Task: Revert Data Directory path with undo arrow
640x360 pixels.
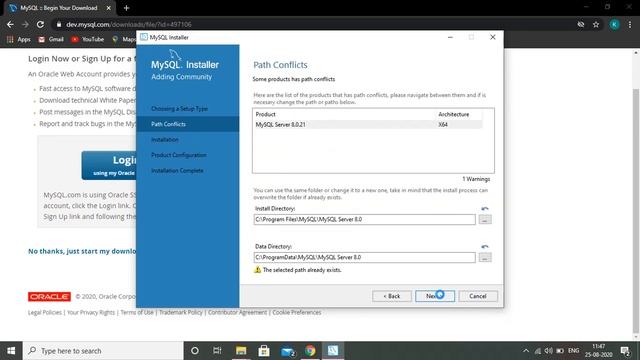Action: [x=484, y=247]
